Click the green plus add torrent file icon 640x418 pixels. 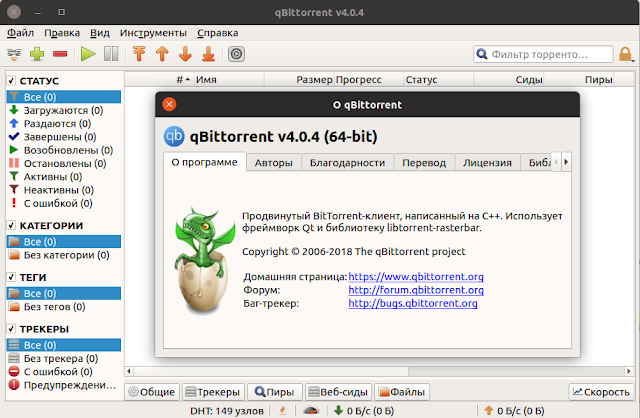[37, 54]
